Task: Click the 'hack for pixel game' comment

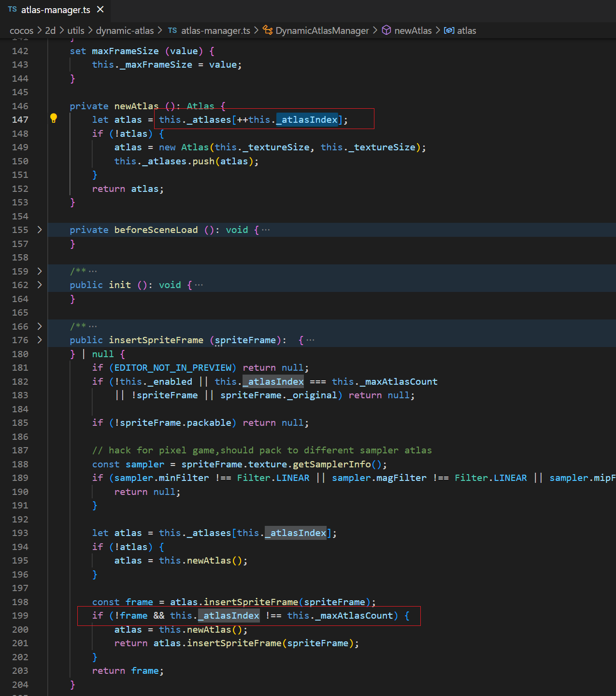Action: click(262, 450)
